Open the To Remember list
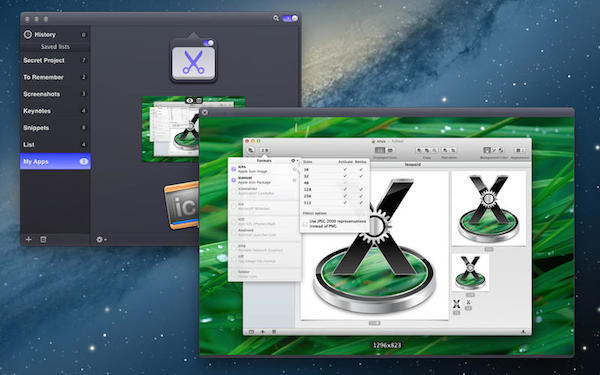 (55, 77)
